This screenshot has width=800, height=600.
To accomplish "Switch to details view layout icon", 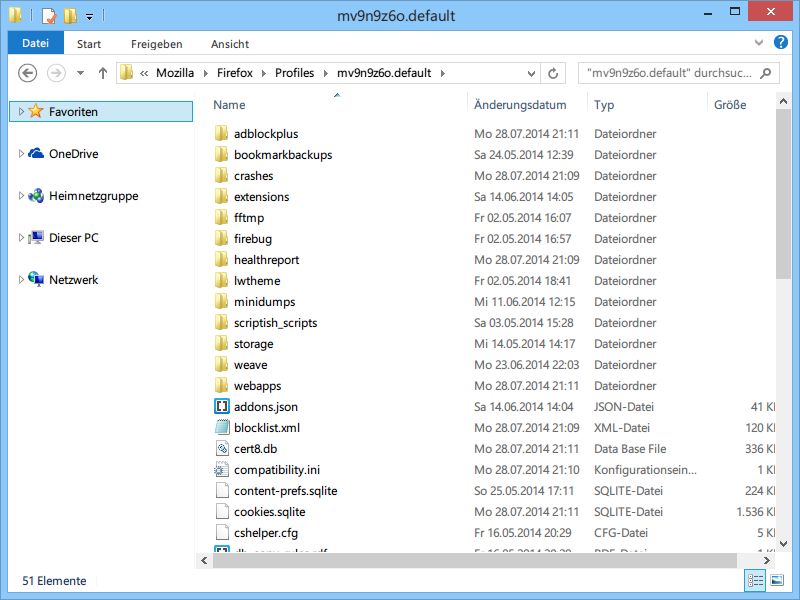I will pos(756,580).
